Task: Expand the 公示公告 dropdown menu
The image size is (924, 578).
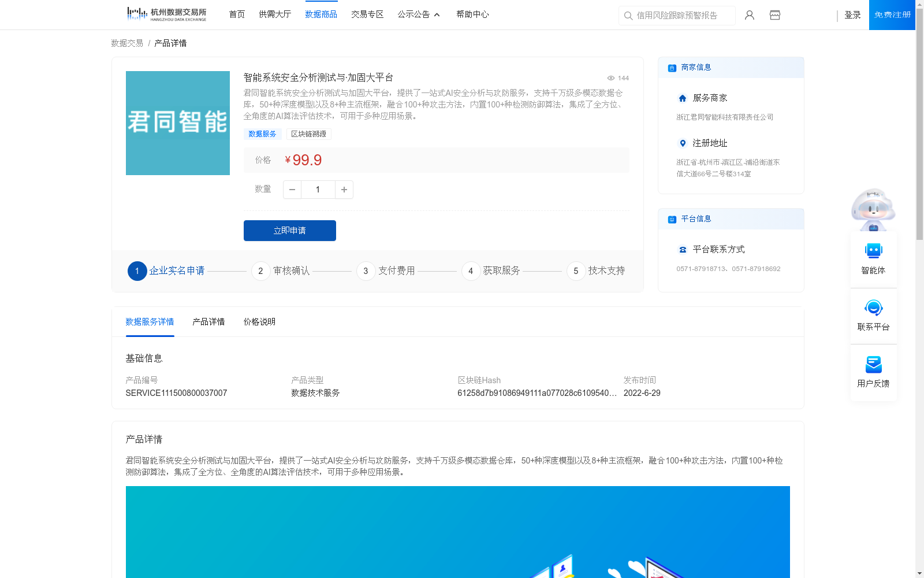Action: click(x=419, y=14)
